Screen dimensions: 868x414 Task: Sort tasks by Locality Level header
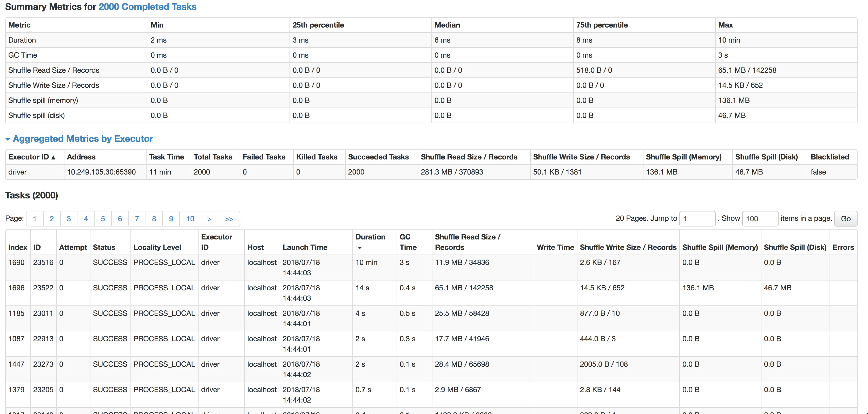157,247
